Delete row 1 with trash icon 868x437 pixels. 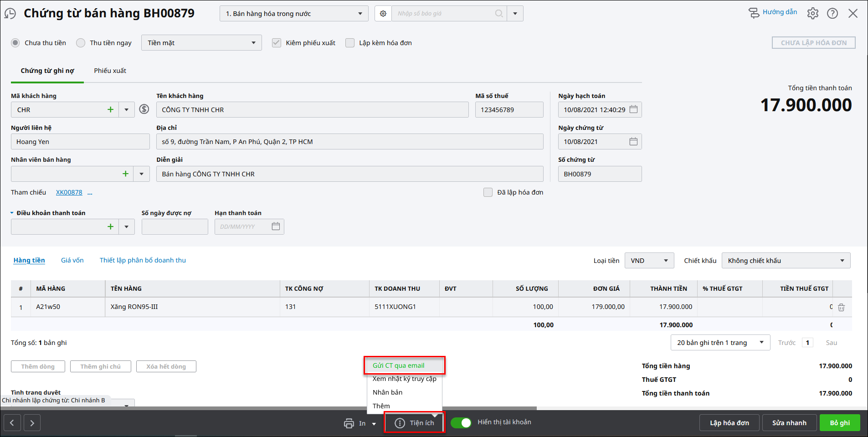[x=841, y=307]
